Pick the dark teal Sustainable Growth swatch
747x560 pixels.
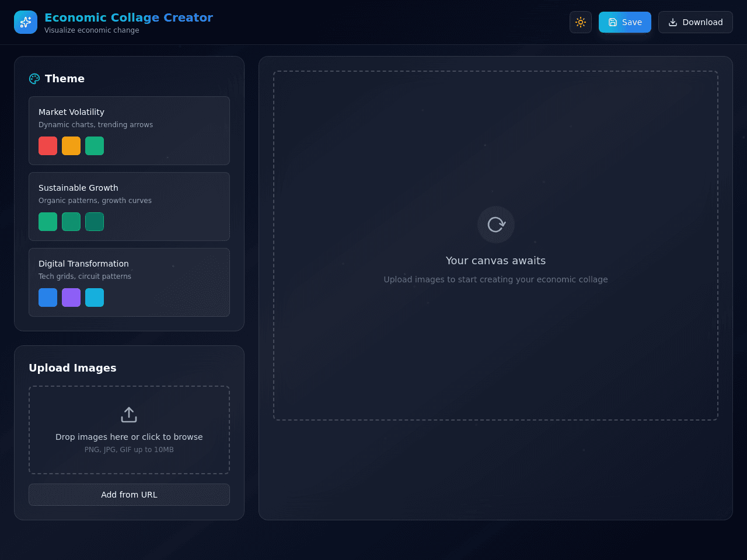tap(95, 222)
